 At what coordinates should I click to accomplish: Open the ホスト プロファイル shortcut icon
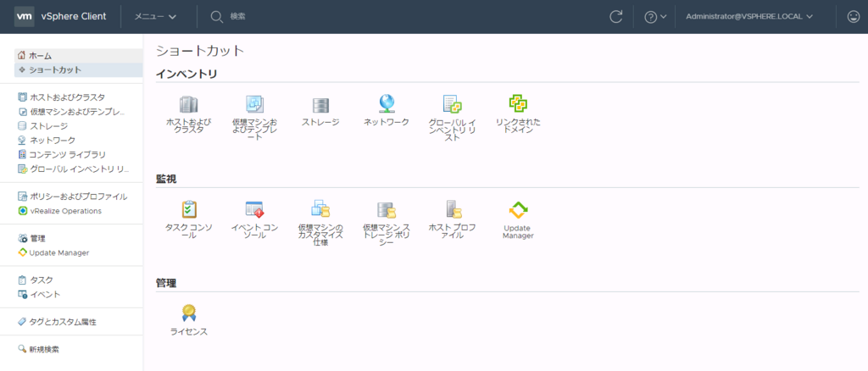tap(454, 209)
